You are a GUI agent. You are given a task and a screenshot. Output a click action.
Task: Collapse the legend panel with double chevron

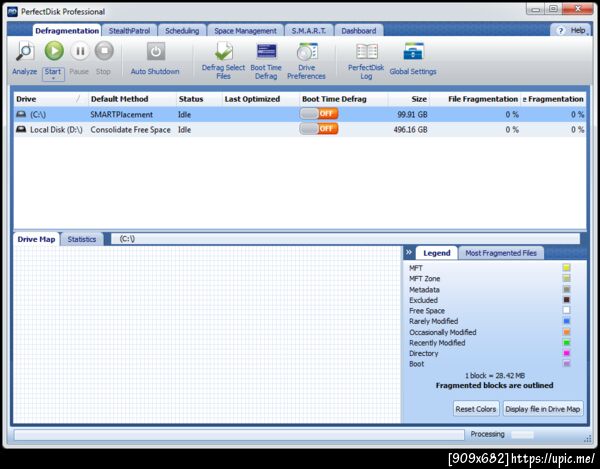point(409,252)
